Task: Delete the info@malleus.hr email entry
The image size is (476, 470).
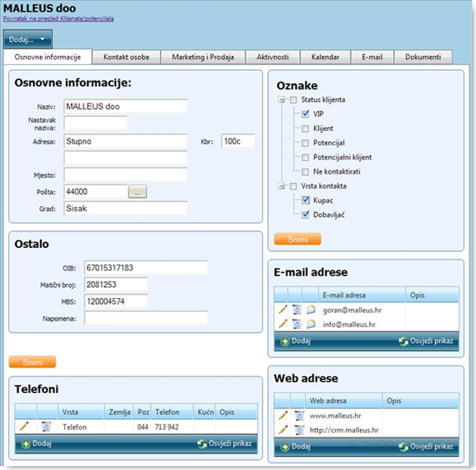Action: click(296, 324)
